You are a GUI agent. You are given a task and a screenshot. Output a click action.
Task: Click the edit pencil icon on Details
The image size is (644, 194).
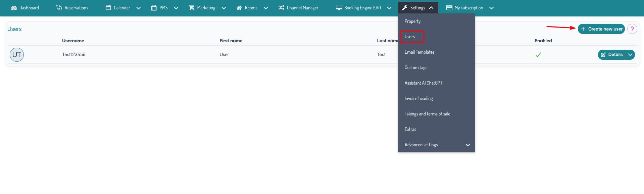pyautogui.click(x=603, y=55)
